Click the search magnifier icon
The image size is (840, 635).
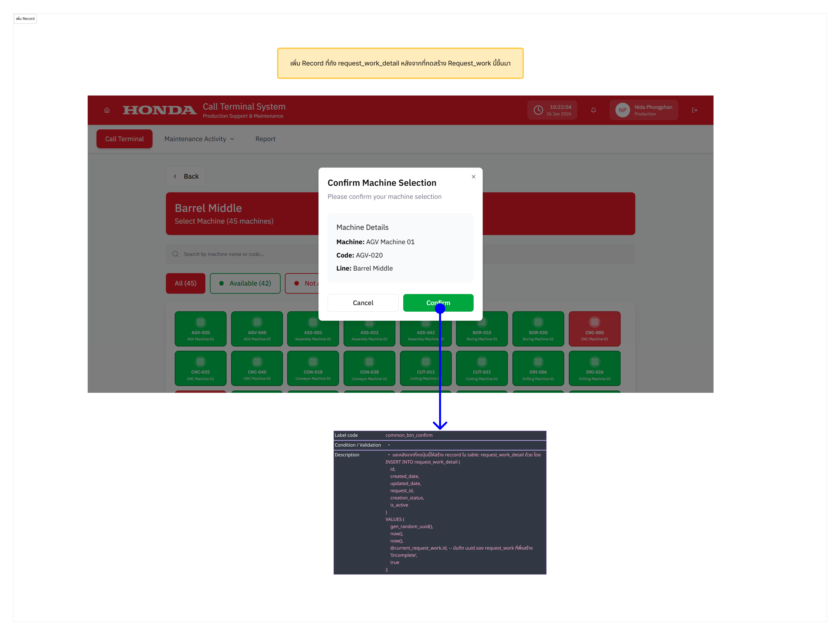click(175, 254)
